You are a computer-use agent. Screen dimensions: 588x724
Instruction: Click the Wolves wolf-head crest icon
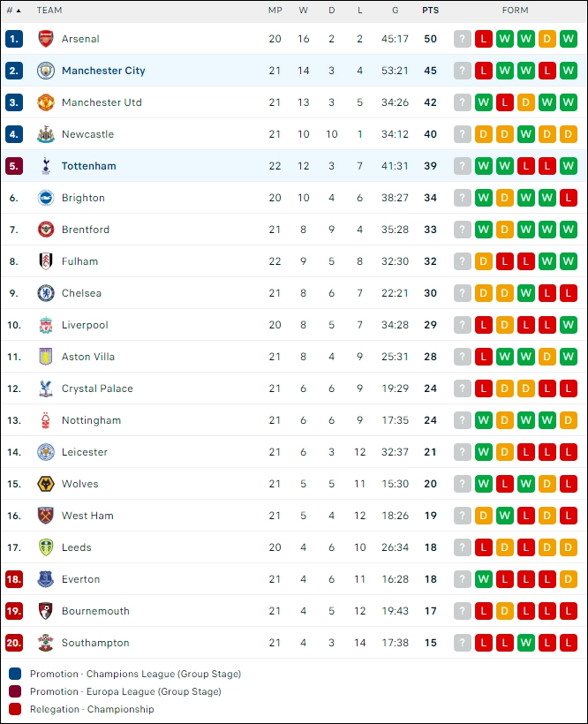46,484
